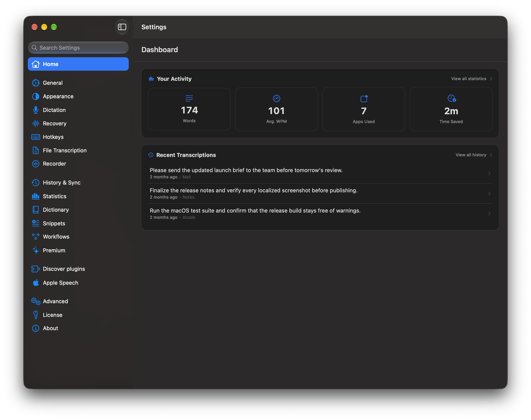Image resolution: width=531 pixels, height=420 pixels.
Task: Expand the Notes release notes transcription chevron
Action: tap(489, 194)
